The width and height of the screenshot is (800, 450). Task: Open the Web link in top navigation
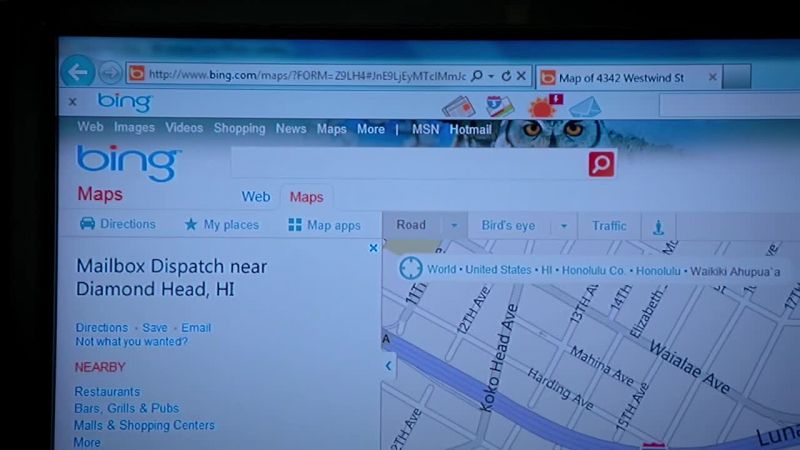(90, 127)
